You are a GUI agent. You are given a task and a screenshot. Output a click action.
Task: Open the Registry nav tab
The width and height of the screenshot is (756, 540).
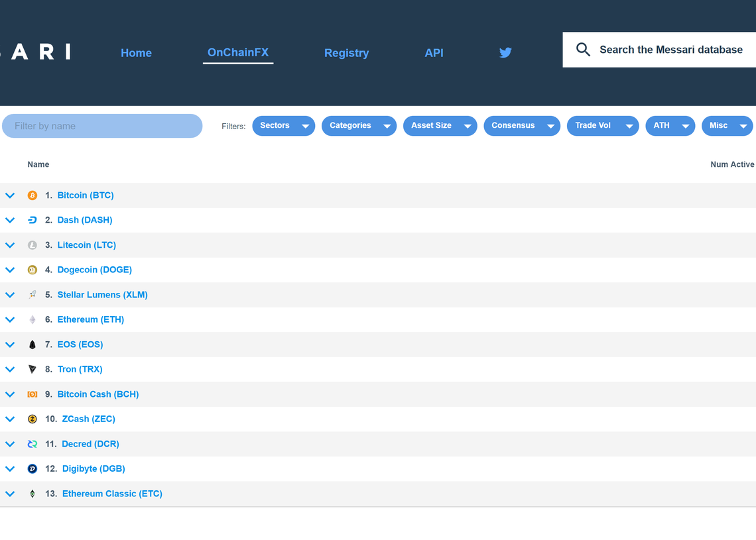[x=347, y=53]
